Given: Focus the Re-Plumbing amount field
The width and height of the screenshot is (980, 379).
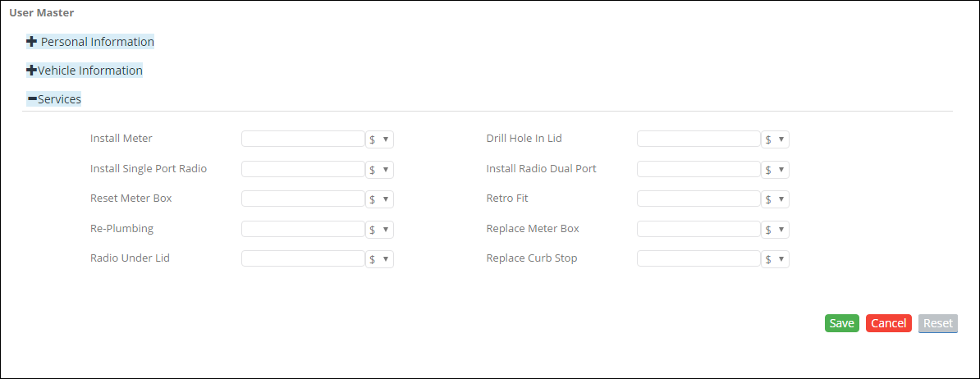Looking at the screenshot, I should coord(303,229).
